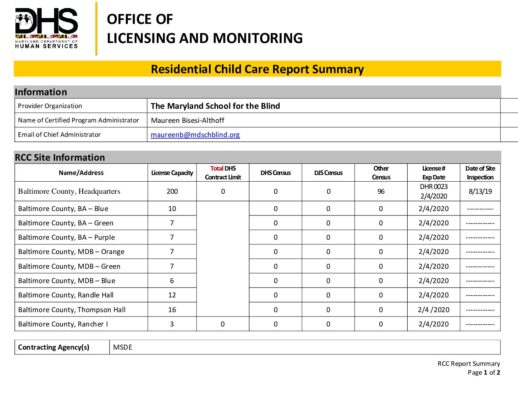The image size is (518, 400).
Task: Select the contracting agency value 'MSDE'
Action: click(x=122, y=347)
